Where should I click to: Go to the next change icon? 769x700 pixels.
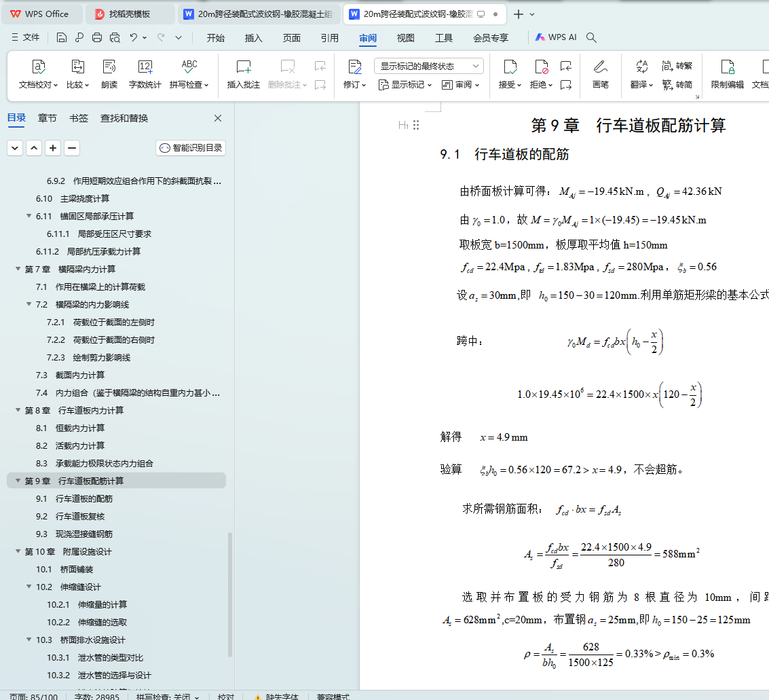tap(566, 85)
